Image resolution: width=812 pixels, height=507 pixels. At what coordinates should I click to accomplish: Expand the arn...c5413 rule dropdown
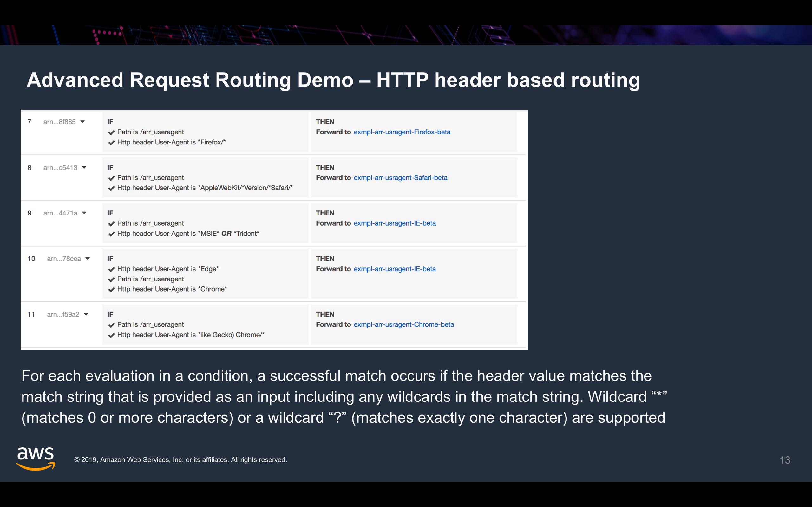click(84, 168)
